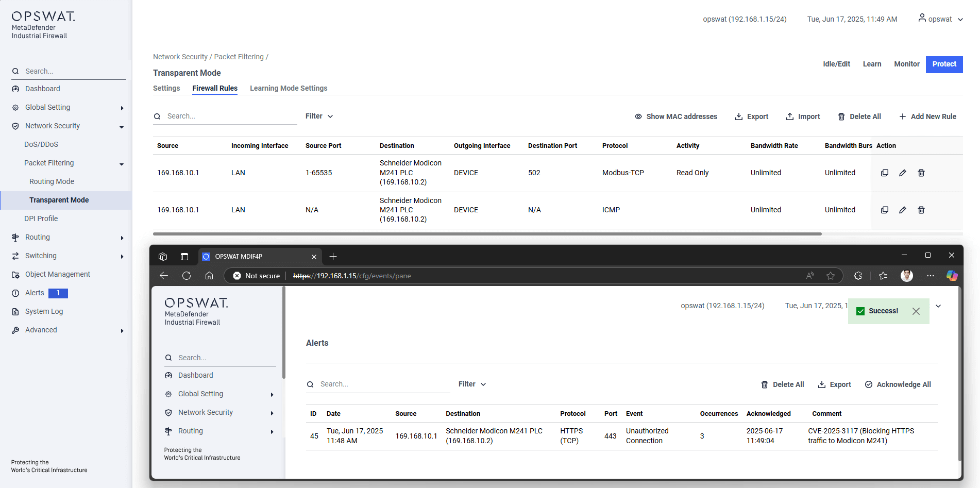Export the alerts list
980x488 pixels.
834,384
